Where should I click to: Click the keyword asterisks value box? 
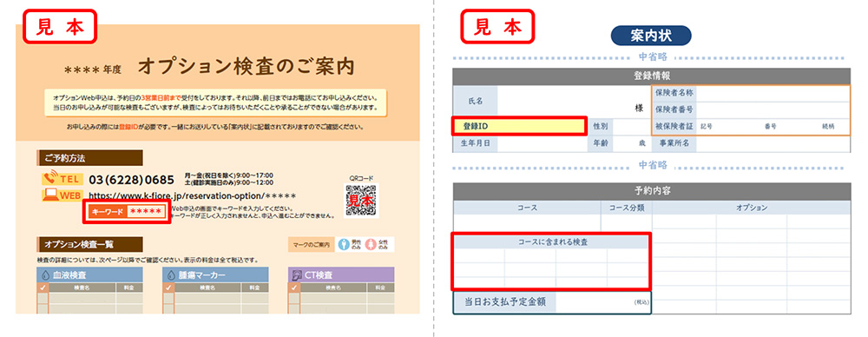(x=148, y=212)
